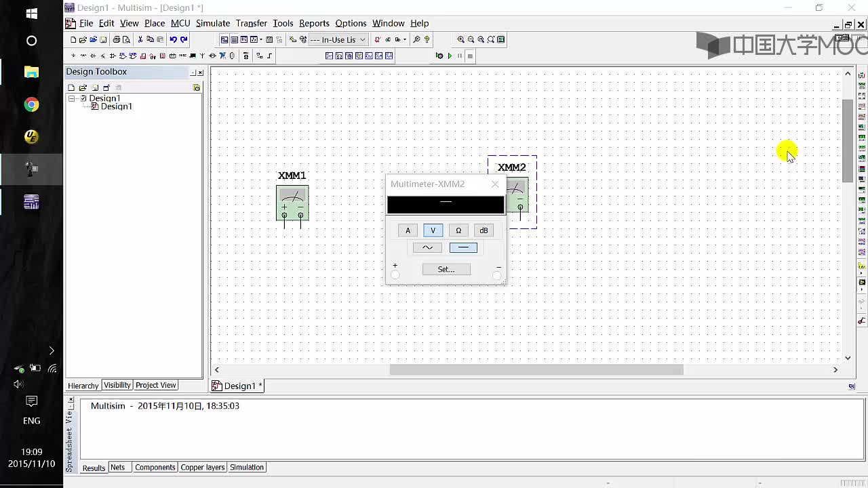The image size is (868, 488).
Task: Click the horizontal canvas scrollbar thumb
Action: pos(536,369)
